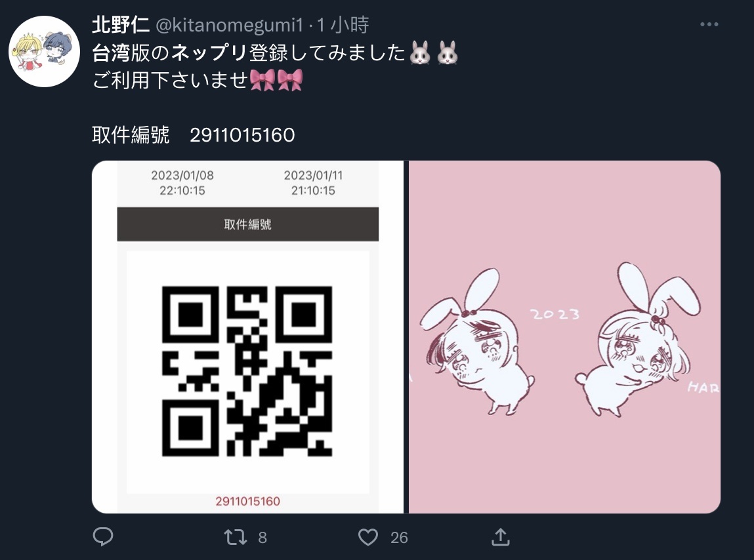Click the 取件編號 2911015160 tweet text
The height and width of the screenshot is (560, 754).
coord(194,134)
